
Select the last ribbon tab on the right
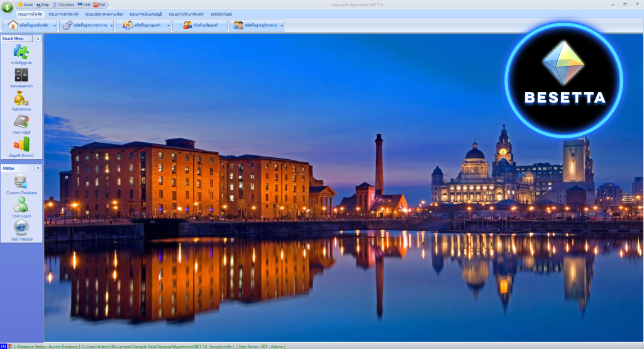point(221,14)
